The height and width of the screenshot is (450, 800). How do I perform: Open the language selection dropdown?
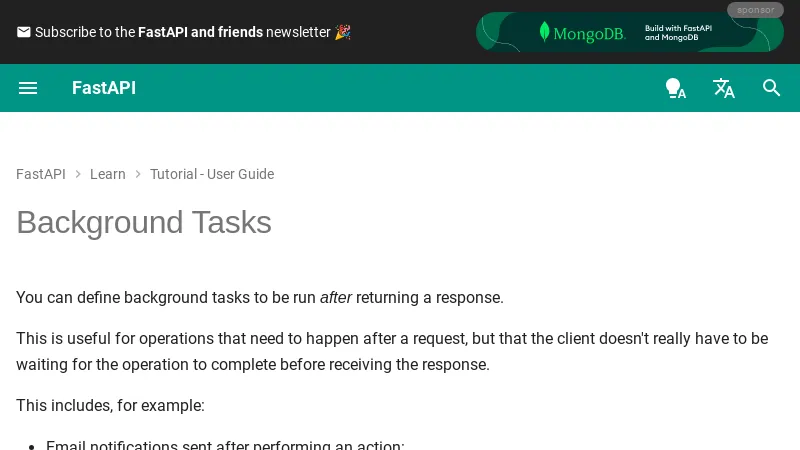pos(724,88)
